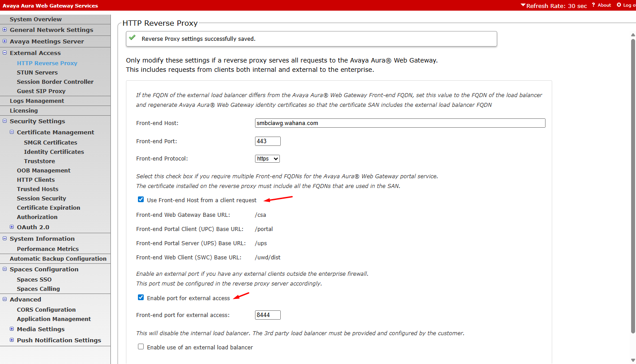Open the Identity Certificates link

coord(54,152)
